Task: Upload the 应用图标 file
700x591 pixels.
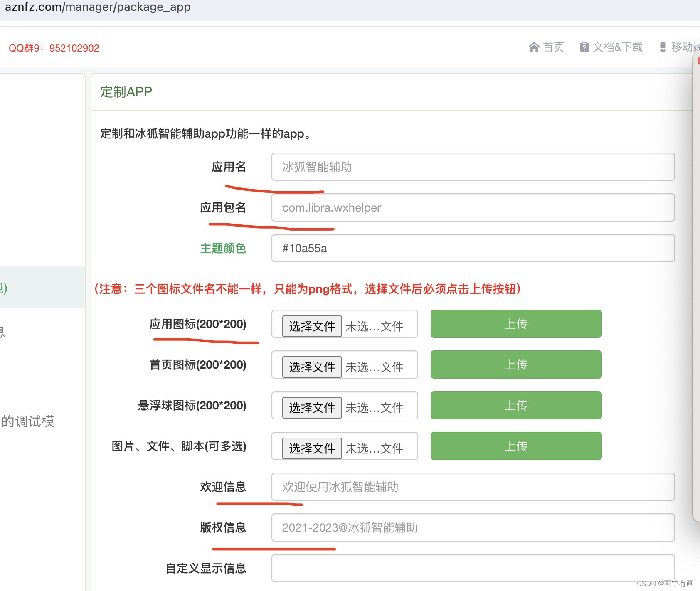Action: [516, 324]
